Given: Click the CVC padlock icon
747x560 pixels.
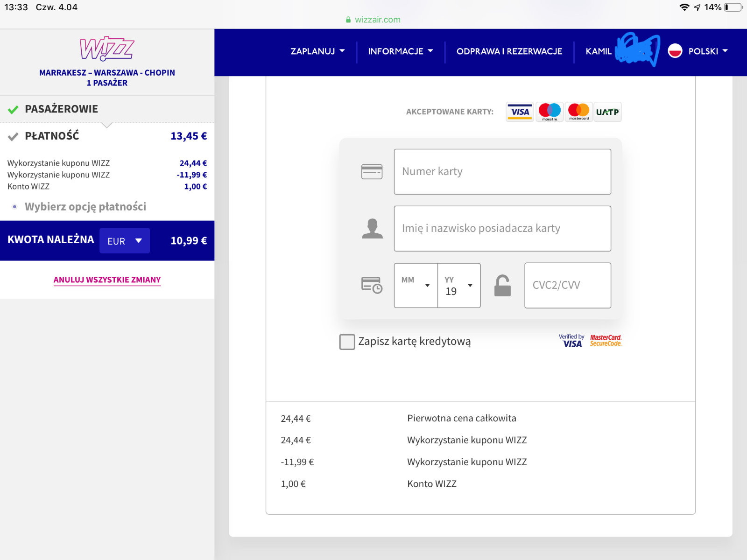Looking at the screenshot, I should click(x=502, y=286).
